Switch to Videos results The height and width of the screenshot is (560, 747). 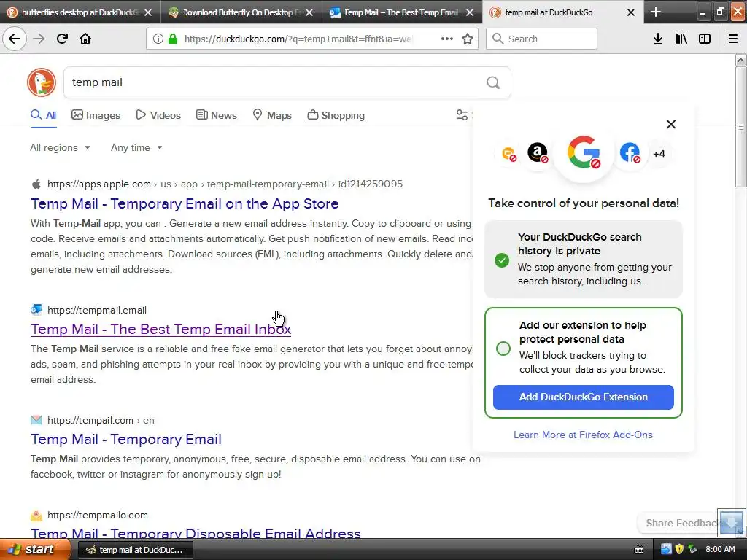click(x=158, y=115)
